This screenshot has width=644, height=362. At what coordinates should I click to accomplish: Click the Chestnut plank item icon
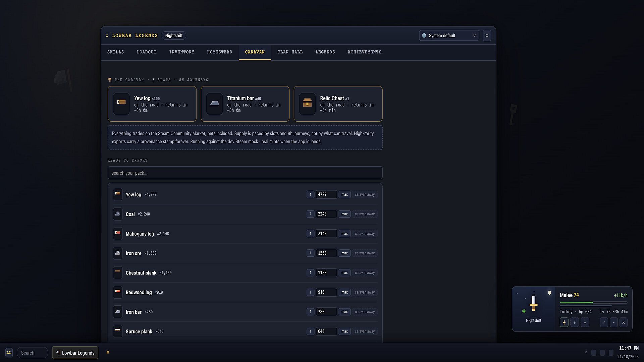pyautogui.click(x=118, y=273)
